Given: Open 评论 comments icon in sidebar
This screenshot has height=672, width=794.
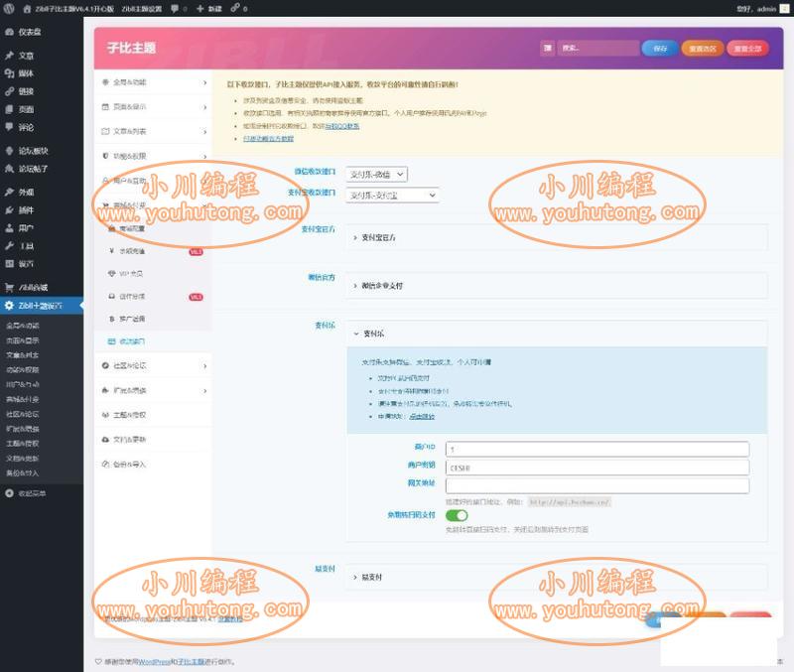Looking at the screenshot, I should pos(9,127).
